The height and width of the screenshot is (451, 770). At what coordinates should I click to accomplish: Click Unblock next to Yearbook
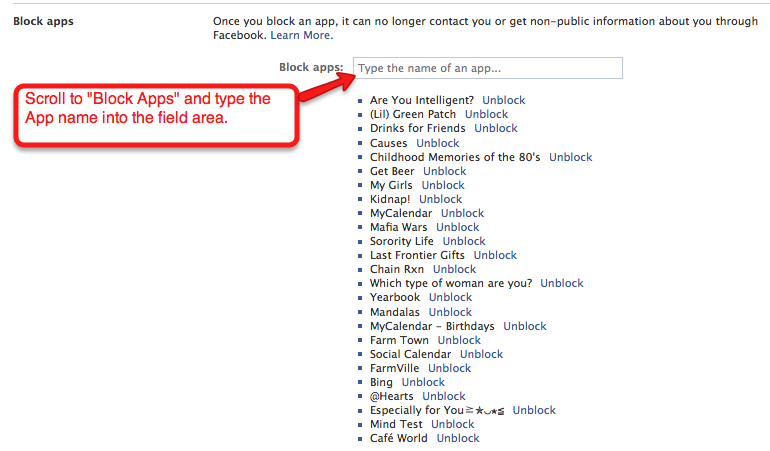(450, 297)
